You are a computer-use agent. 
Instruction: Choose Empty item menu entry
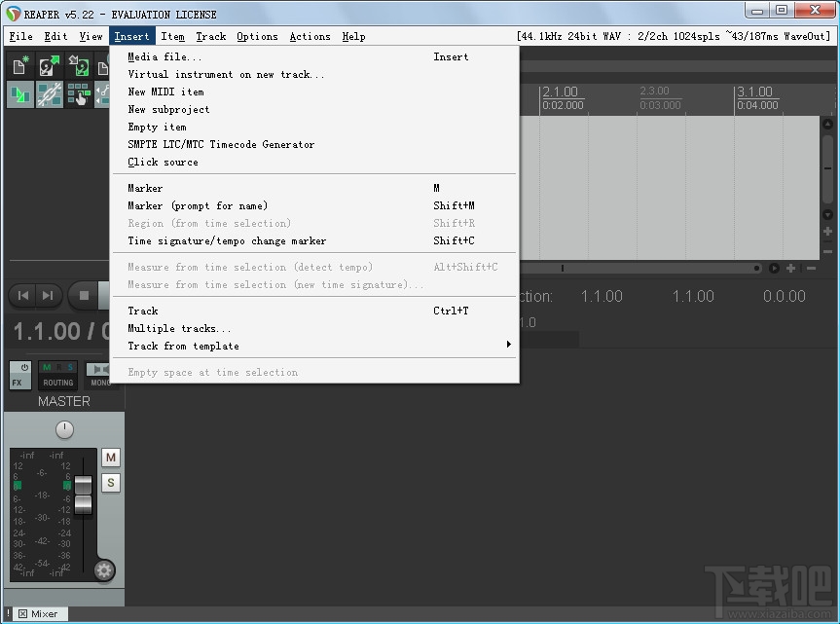coord(314,127)
